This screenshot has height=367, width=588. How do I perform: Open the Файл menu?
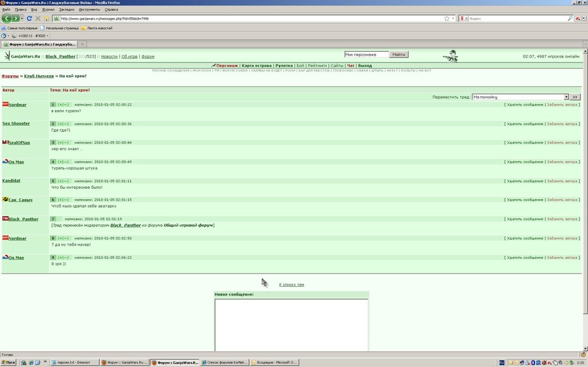point(6,9)
